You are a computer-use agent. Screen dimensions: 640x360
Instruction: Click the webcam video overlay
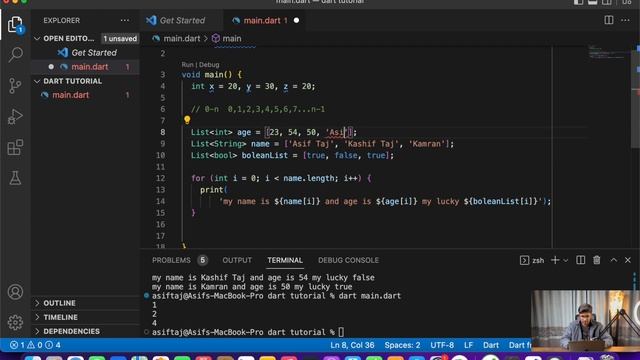585,321
